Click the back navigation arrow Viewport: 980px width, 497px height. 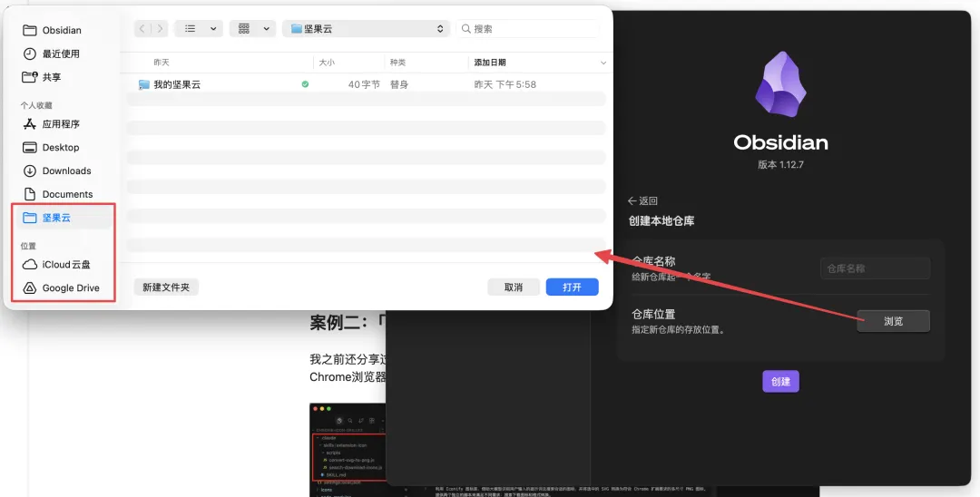click(x=142, y=29)
